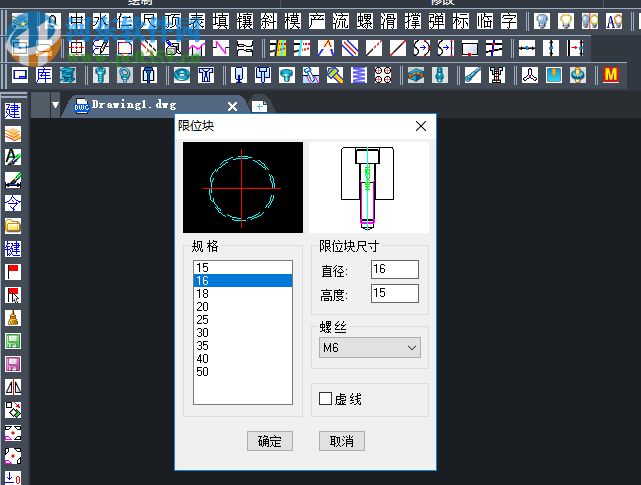Viewport: 641px width, 485px height.
Task: Click the 键 icon in left sidebar
Action: click(13, 249)
